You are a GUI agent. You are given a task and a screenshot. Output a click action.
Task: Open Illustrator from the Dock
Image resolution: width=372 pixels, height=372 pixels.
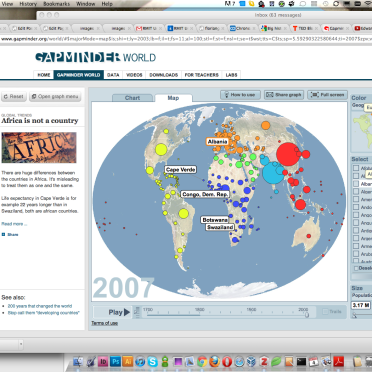[x=128, y=361]
